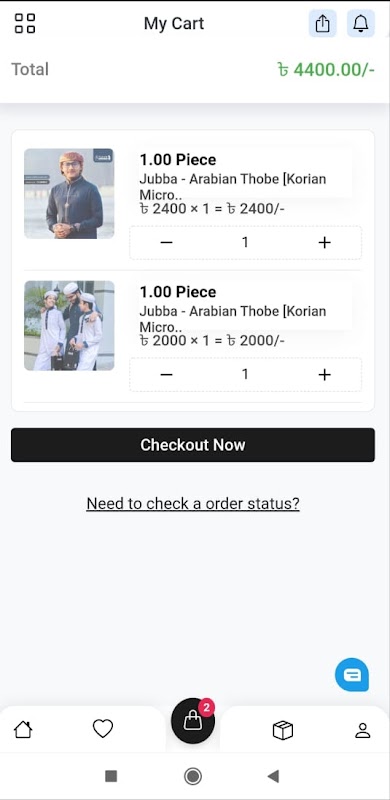Open the profile person icon
Screen dimensions: 390x800
[362, 730]
